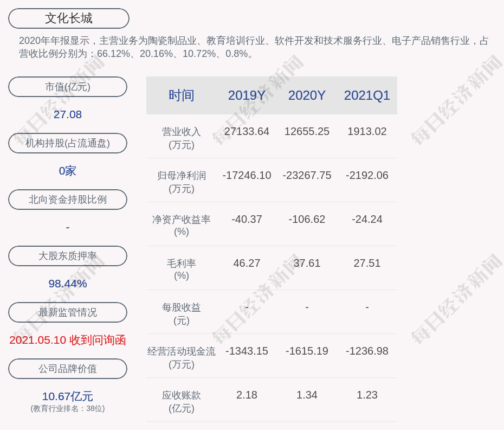The height and width of the screenshot is (430, 504).
Task: Click the 2020年年报显示 business description paragraph
Action: point(254,47)
